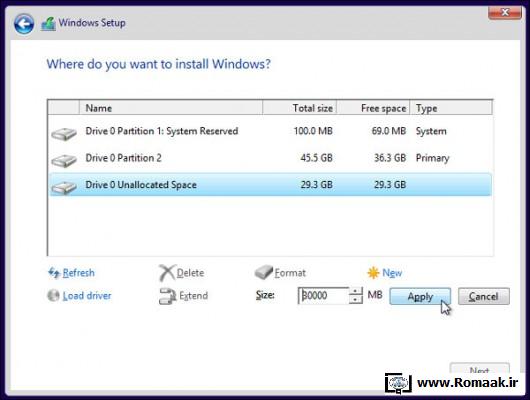Choose the Format option

click(x=290, y=273)
